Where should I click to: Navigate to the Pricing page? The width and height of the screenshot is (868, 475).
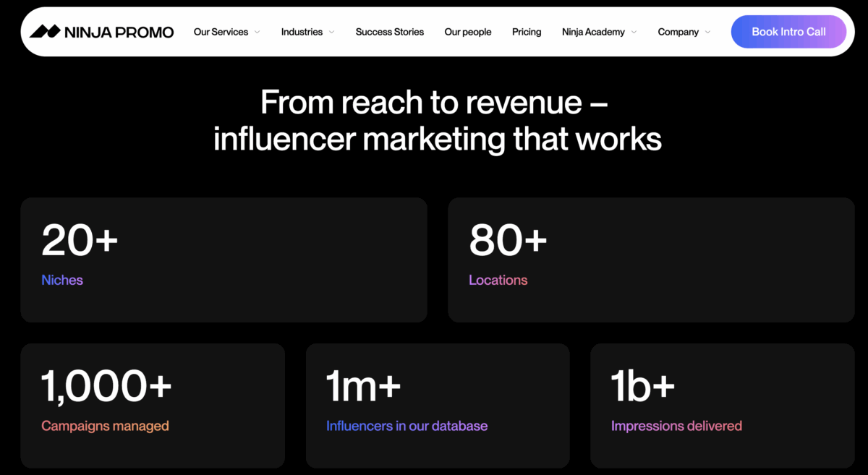click(x=526, y=32)
